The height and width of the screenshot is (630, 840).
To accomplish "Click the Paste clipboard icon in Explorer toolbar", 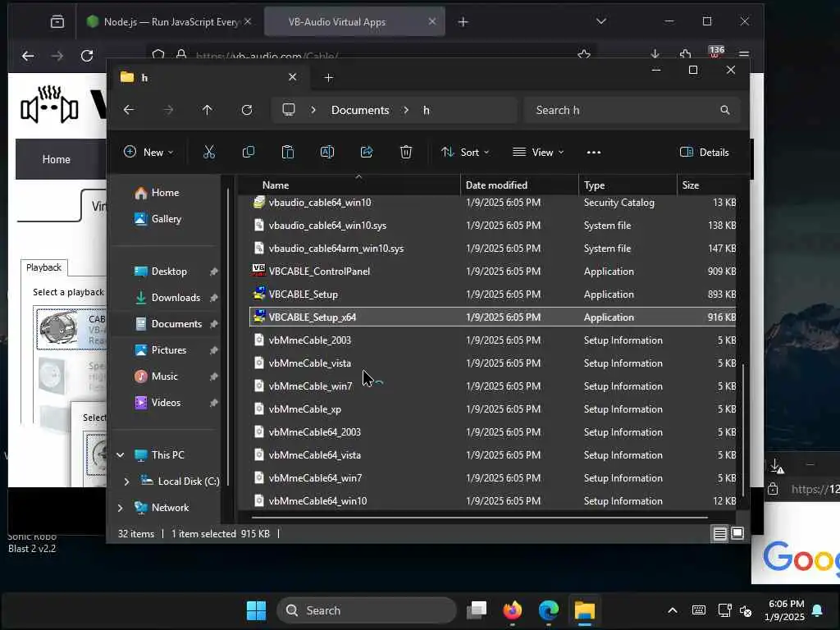I will tap(288, 152).
